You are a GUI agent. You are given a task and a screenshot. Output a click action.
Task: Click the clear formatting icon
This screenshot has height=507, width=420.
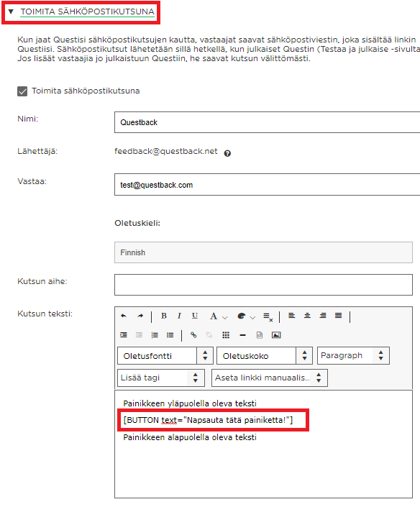tap(268, 316)
